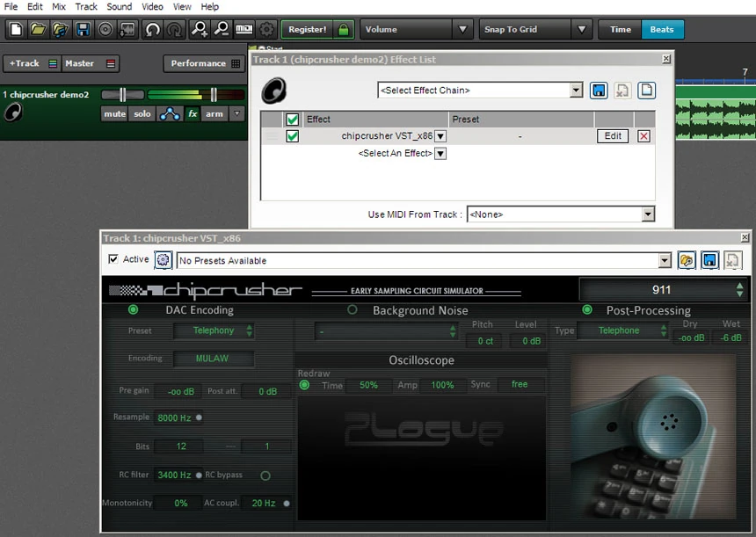Click the load preset folder icon in plugin window

(687, 260)
